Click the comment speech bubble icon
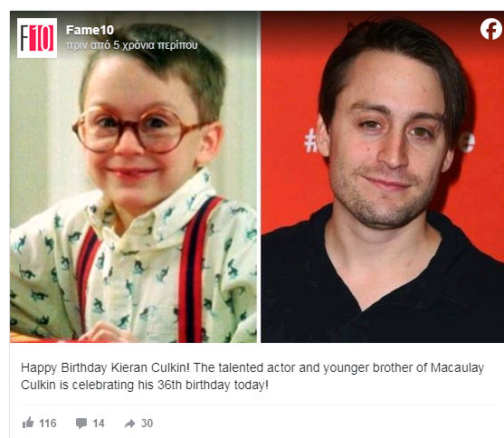Image resolution: width=504 pixels, height=438 pixels. tap(81, 424)
